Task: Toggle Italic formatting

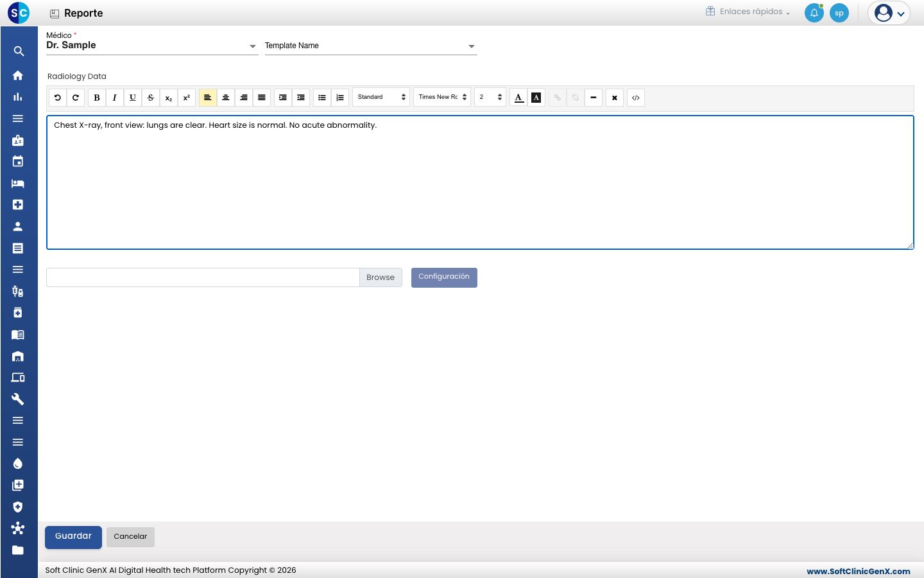Action: [x=115, y=98]
